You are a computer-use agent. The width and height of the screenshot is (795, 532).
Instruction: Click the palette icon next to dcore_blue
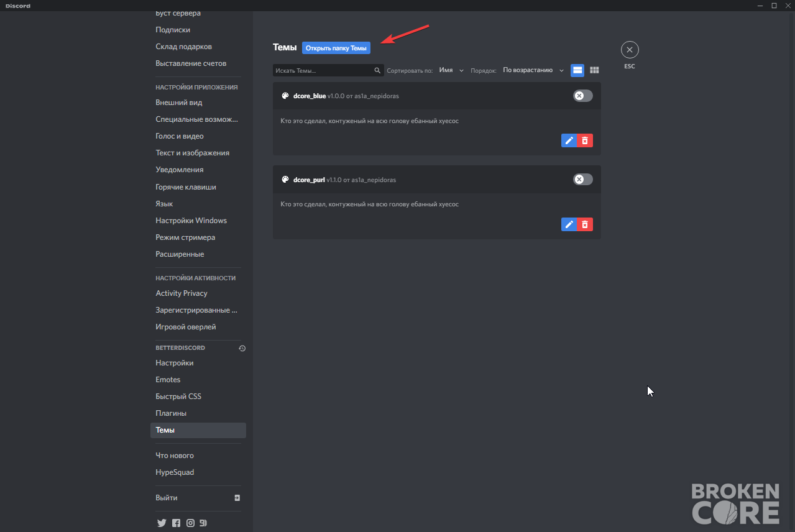(x=285, y=96)
